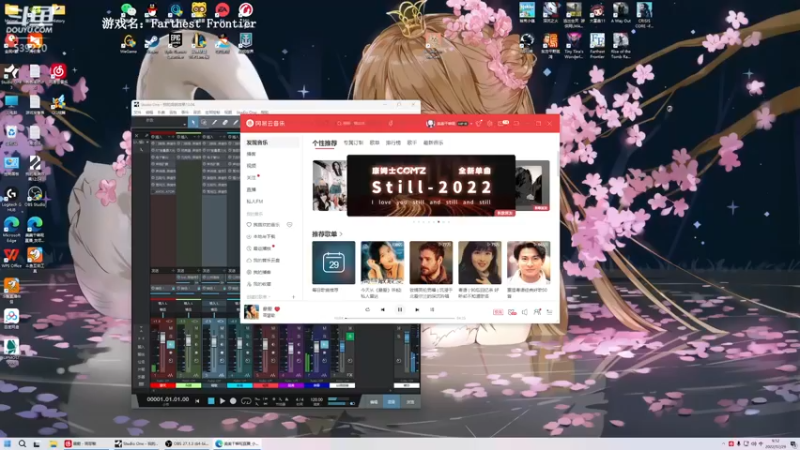The height and width of the screenshot is (450, 800).
Task: Switch to 歌手 tab
Action: 412,143
